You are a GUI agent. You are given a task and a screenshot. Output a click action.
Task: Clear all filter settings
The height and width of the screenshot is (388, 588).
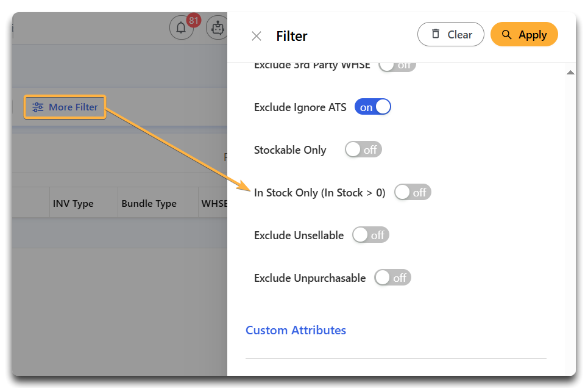[x=451, y=34]
